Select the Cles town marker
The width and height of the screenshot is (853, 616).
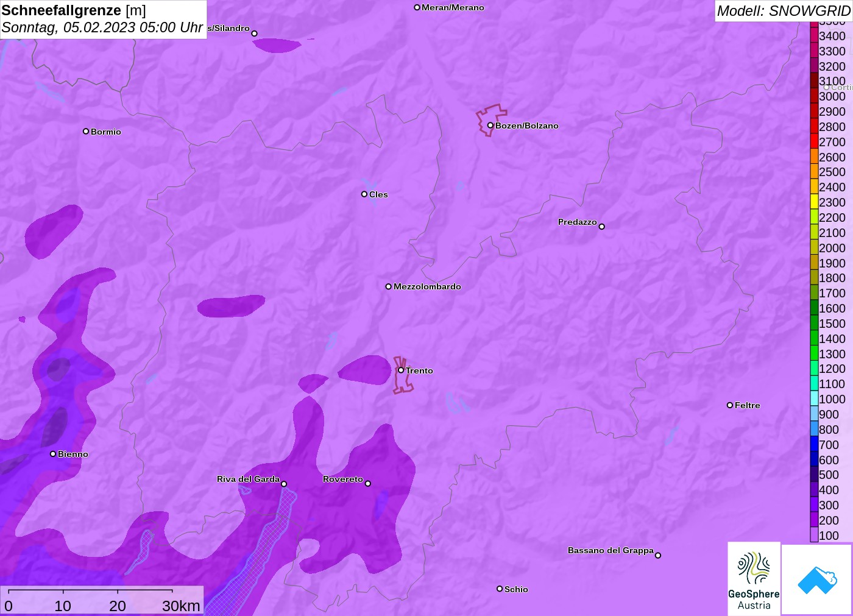coord(364,194)
